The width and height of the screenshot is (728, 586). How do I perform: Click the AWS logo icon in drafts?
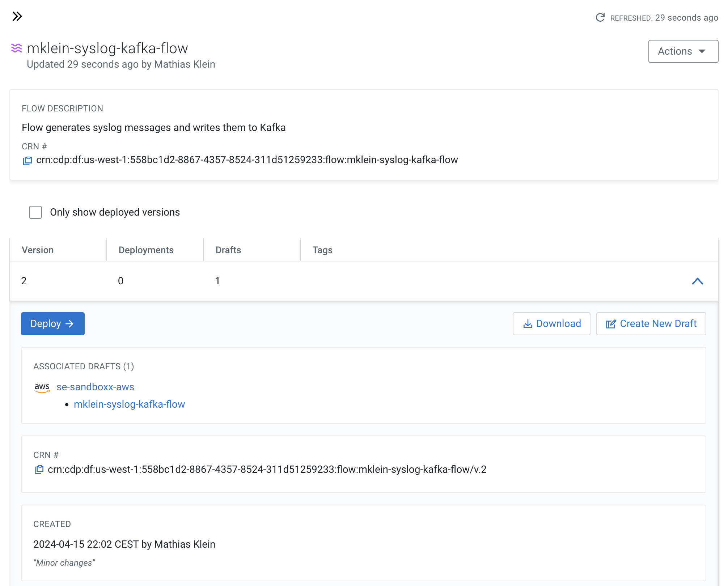(x=42, y=387)
